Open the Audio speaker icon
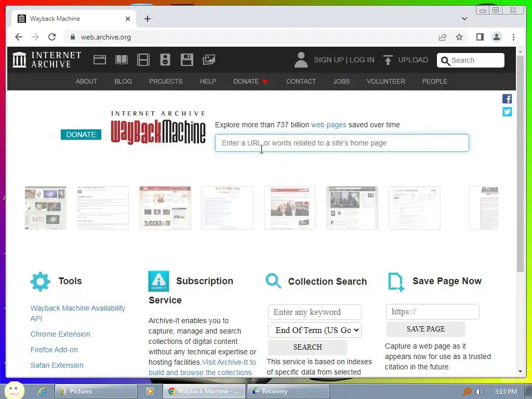Screen dimensions: 532x399 point(165,60)
